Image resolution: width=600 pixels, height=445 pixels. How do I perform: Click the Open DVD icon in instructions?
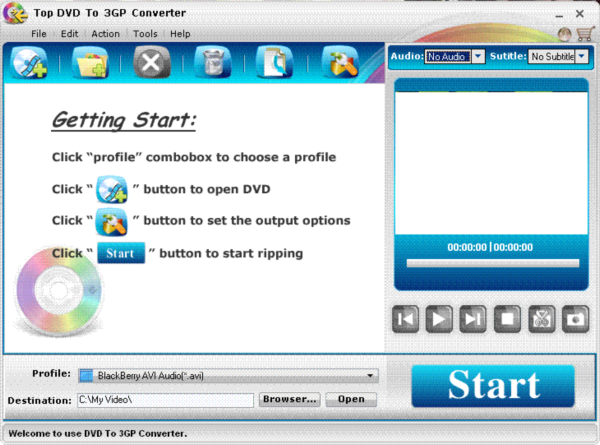click(x=112, y=189)
